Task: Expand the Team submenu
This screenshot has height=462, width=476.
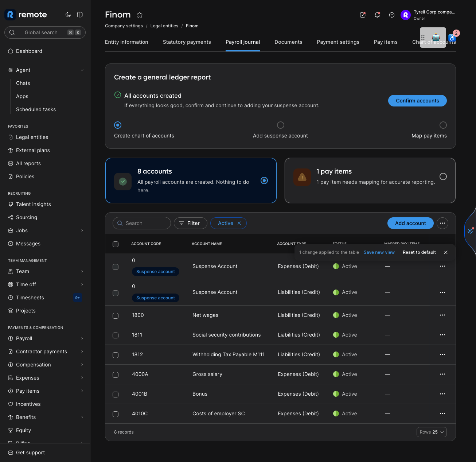Action: [82, 271]
